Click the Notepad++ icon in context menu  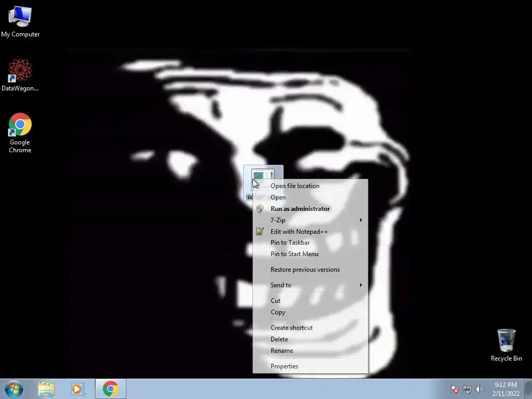(260, 231)
